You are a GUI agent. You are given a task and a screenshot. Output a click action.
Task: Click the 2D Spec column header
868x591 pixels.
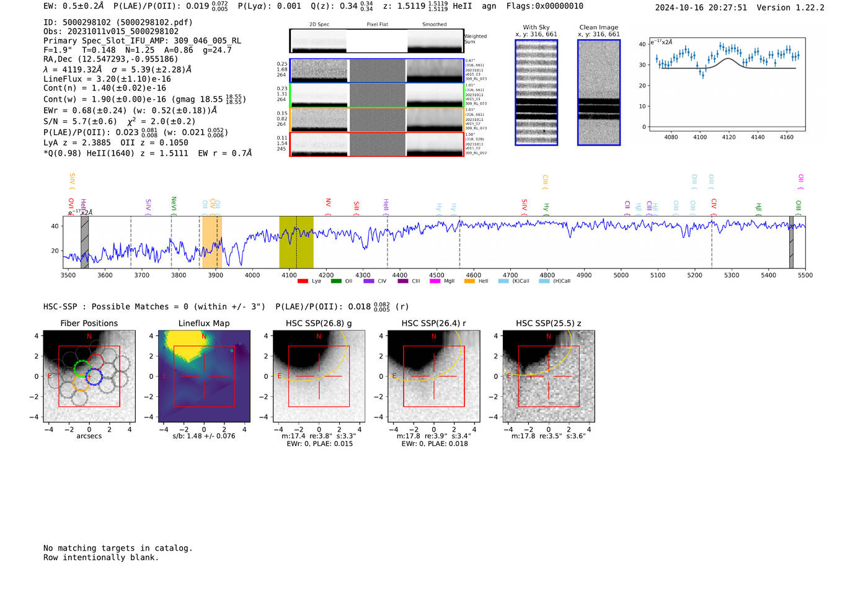[319, 25]
